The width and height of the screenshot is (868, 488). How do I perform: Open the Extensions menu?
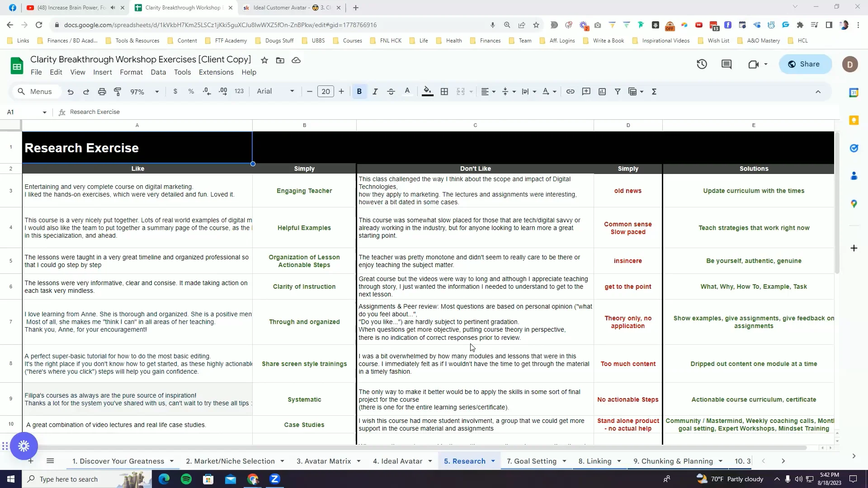coord(216,72)
